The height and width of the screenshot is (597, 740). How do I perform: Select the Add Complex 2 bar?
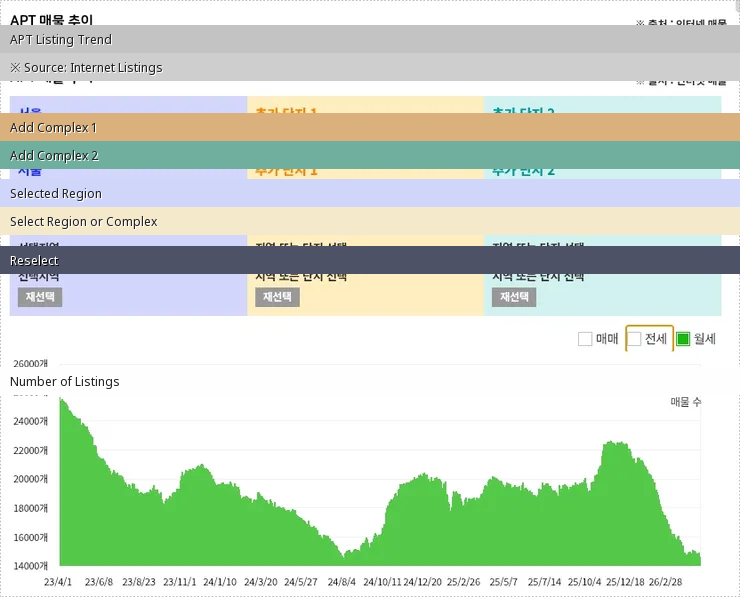point(370,156)
